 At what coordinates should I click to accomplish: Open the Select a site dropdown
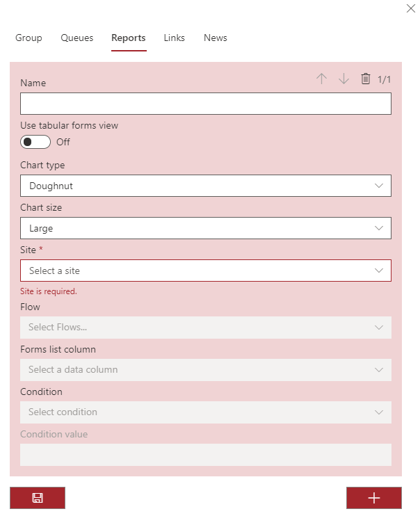click(206, 271)
